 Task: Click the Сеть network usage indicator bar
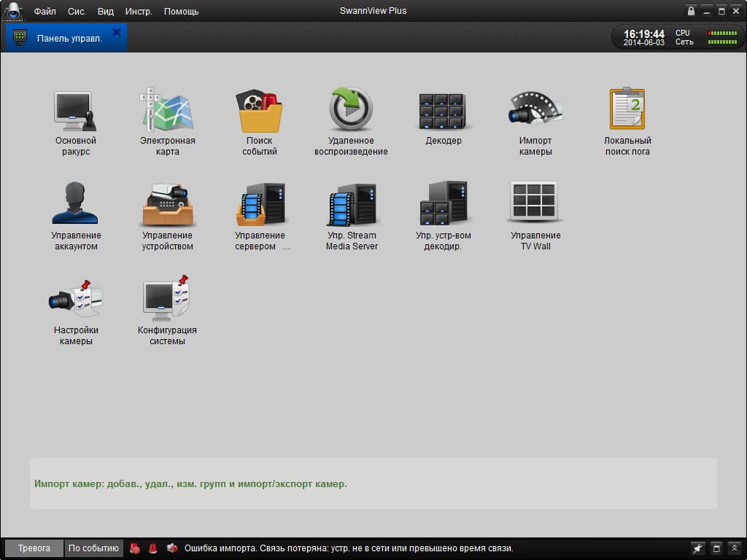(x=722, y=42)
